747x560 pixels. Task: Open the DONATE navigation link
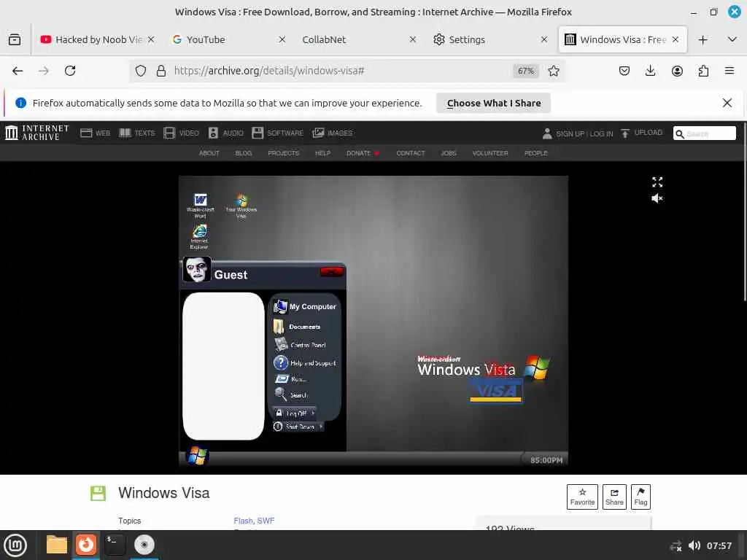pyautogui.click(x=359, y=153)
